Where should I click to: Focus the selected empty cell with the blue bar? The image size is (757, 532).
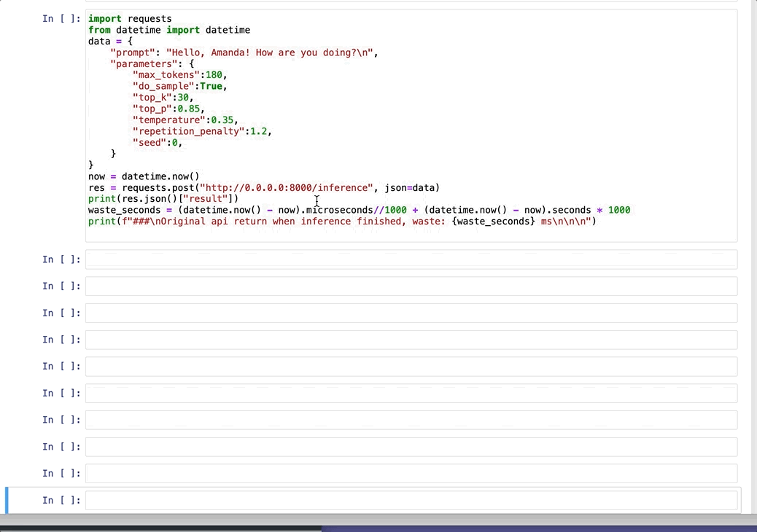click(x=411, y=500)
